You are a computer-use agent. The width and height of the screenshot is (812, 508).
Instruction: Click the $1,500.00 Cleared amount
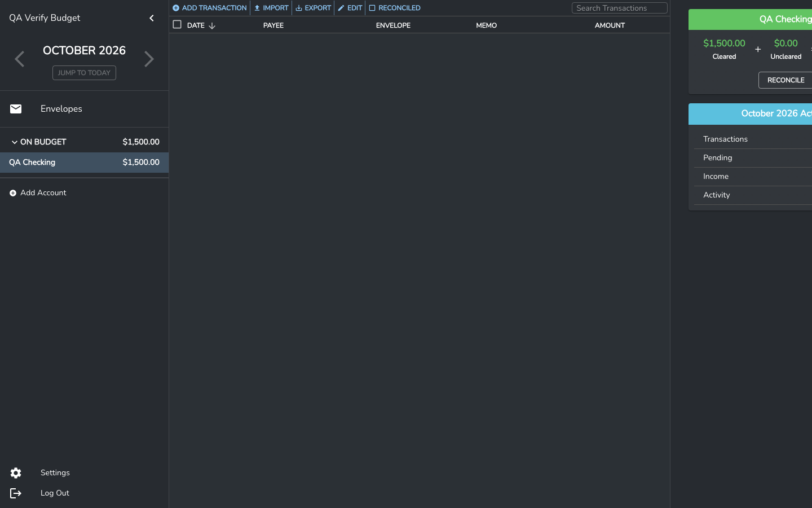coord(724,43)
